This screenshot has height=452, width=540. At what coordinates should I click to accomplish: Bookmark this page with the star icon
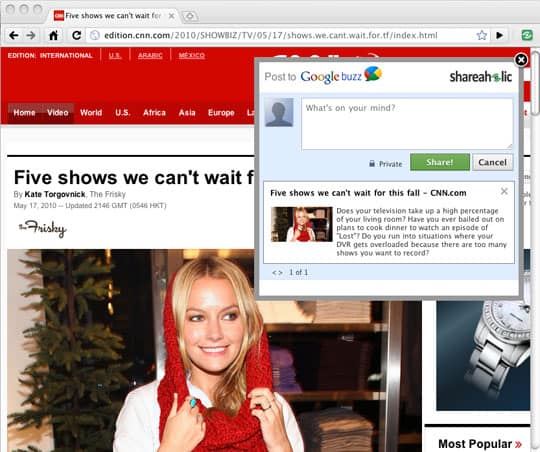point(481,35)
